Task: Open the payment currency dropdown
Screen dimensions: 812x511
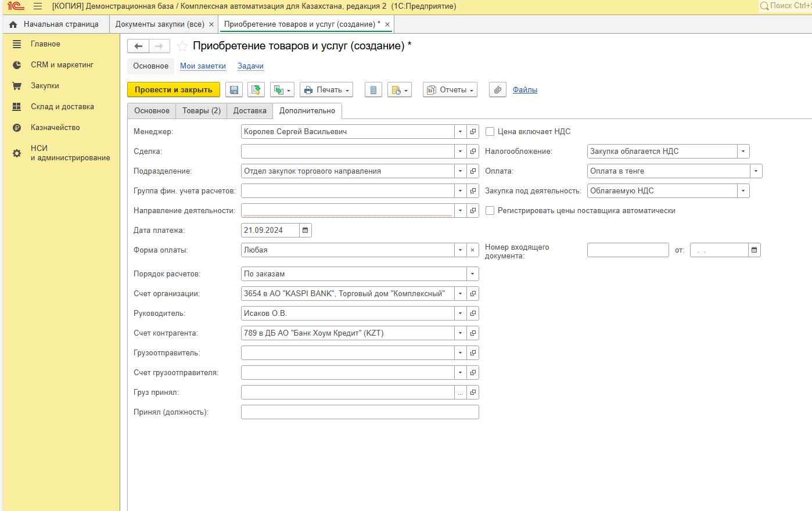Action: click(x=756, y=171)
